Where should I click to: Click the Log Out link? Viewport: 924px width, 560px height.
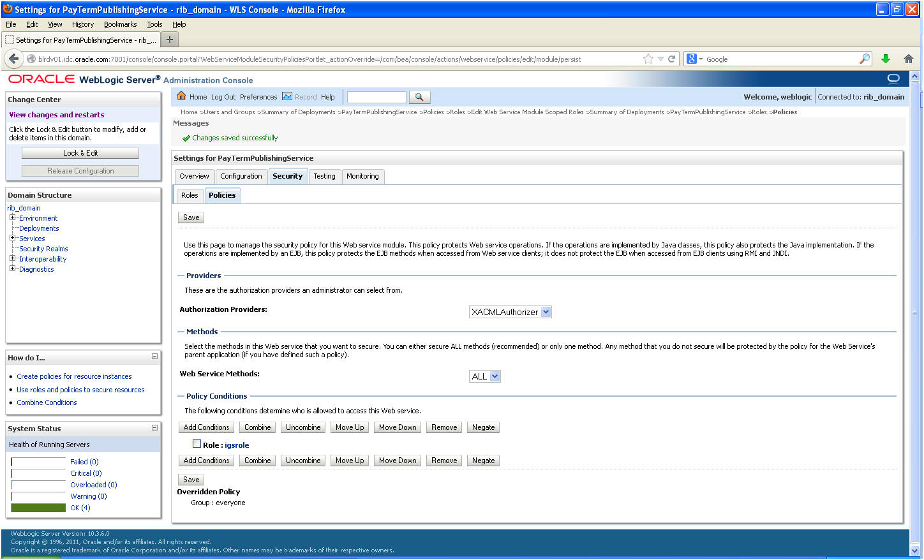pos(223,97)
